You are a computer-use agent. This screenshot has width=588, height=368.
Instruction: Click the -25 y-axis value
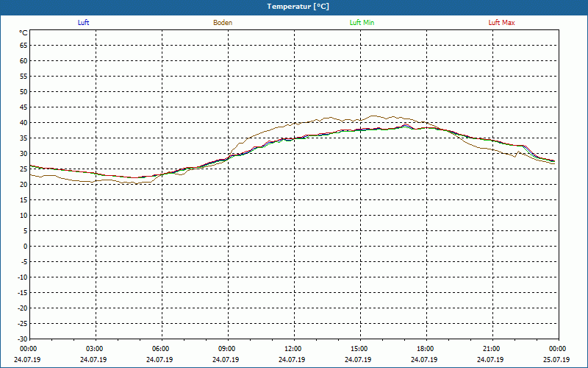[23, 324]
